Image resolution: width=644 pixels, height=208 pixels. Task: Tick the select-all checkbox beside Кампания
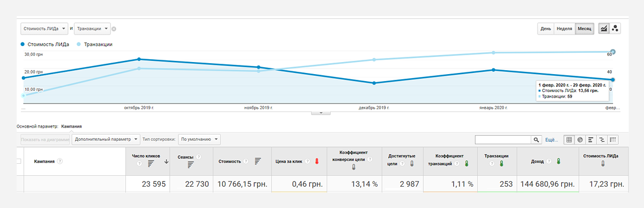18,161
